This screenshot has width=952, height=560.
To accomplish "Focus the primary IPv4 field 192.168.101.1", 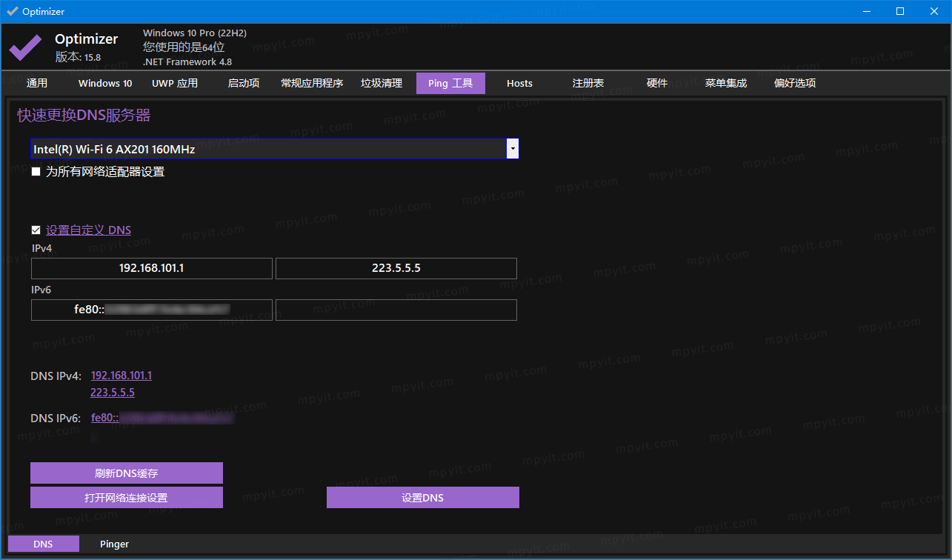I will tap(152, 268).
